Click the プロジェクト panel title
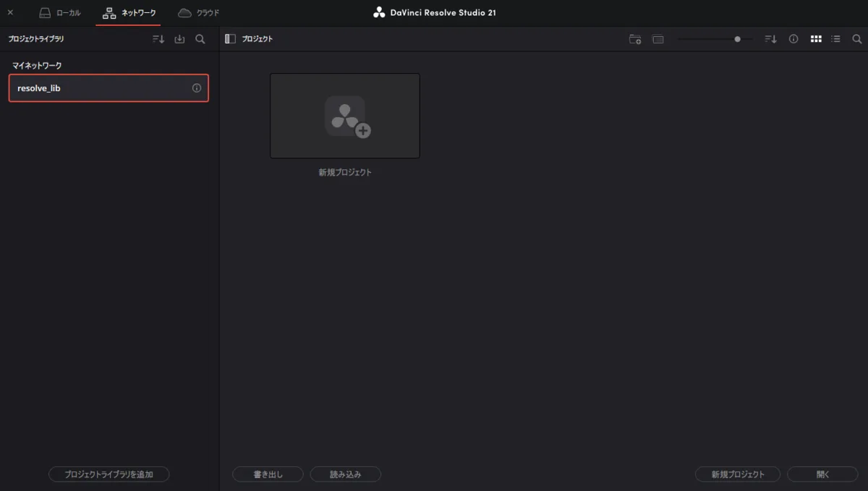The image size is (868, 491). pos(258,39)
